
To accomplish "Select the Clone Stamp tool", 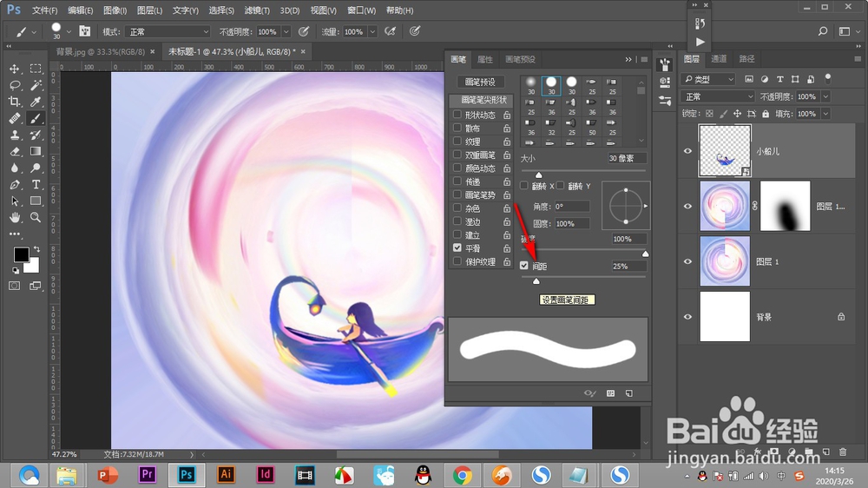I will pyautogui.click(x=15, y=135).
